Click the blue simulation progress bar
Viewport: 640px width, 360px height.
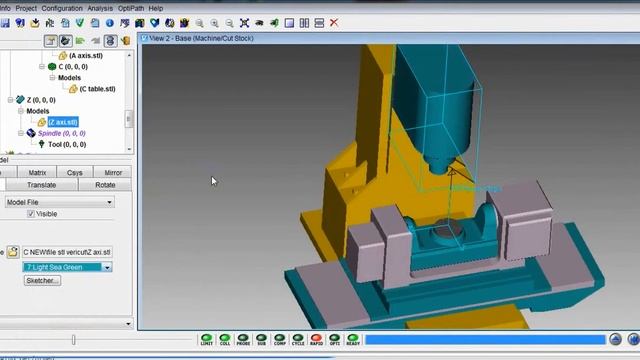[x=485, y=340]
